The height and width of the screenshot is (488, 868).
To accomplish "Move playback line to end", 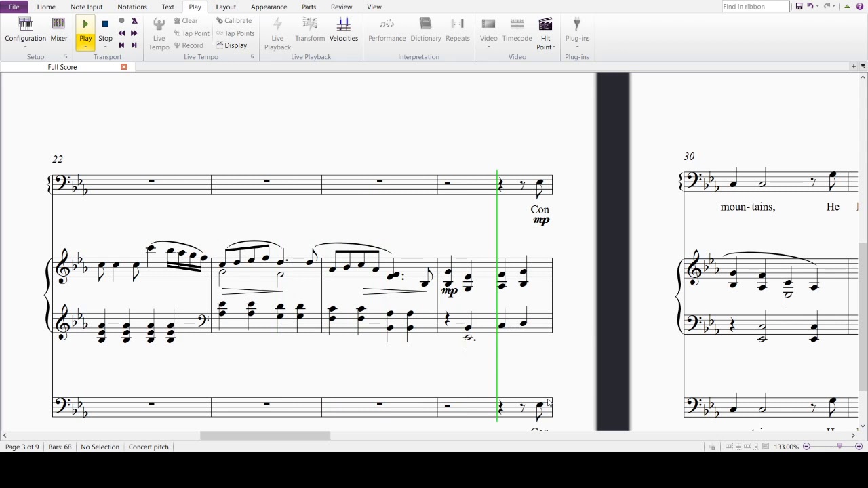I will (x=134, y=45).
